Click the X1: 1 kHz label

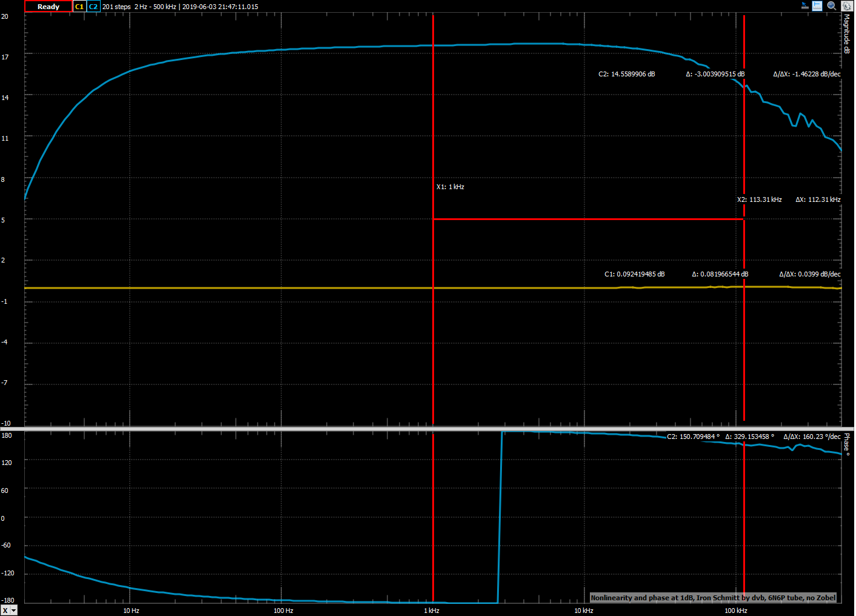pos(450,187)
